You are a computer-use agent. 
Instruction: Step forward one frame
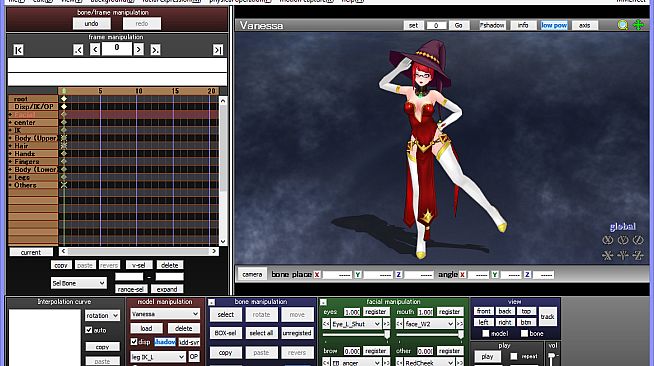point(138,50)
